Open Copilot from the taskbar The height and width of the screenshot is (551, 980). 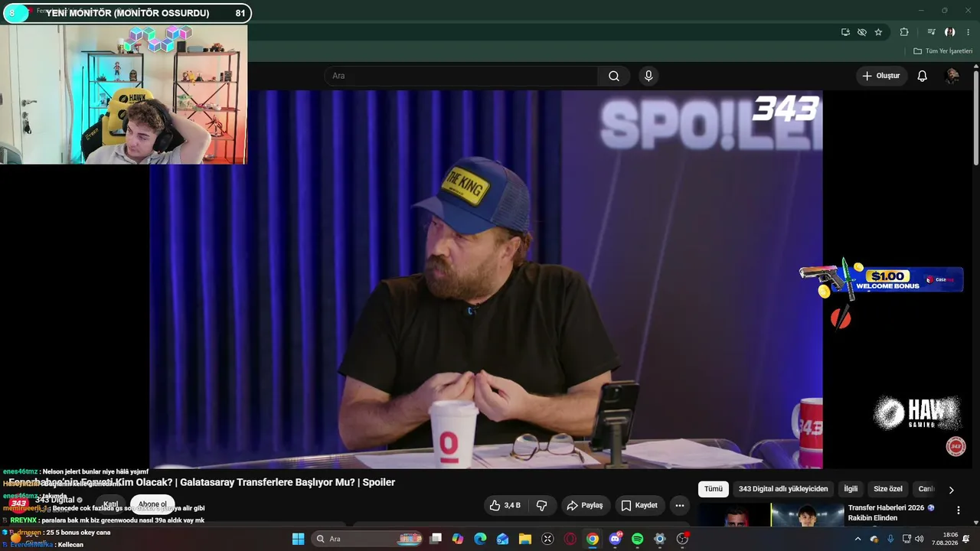[458, 539]
